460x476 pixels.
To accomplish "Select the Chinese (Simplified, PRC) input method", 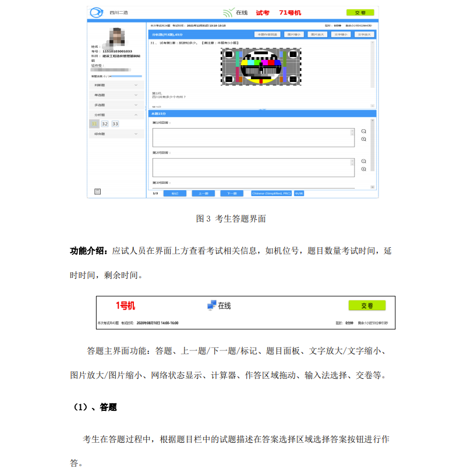I will (x=271, y=193).
